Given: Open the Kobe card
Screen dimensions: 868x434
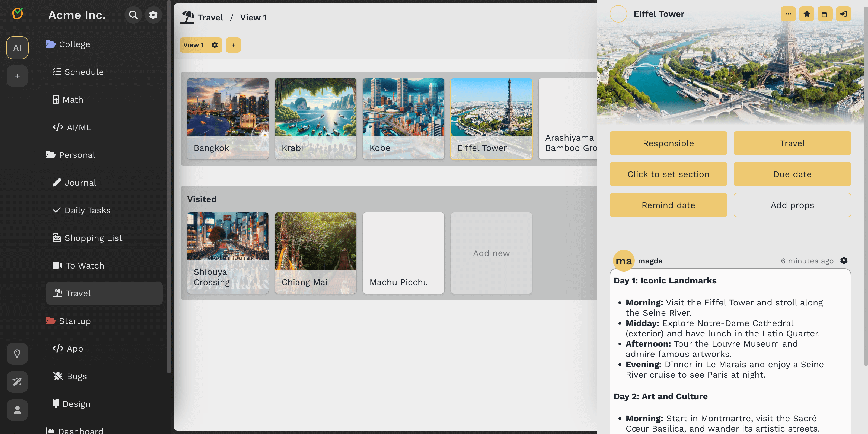Looking at the screenshot, I should click(403, 119).
